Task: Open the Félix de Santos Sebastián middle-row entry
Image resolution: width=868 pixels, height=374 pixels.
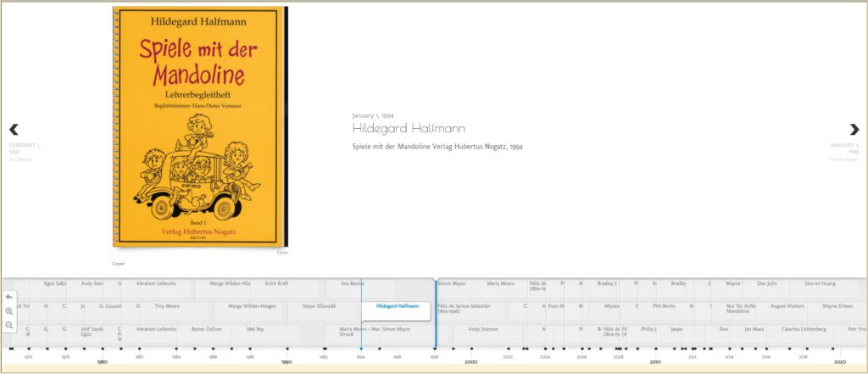Action: [x=464, y=308]
